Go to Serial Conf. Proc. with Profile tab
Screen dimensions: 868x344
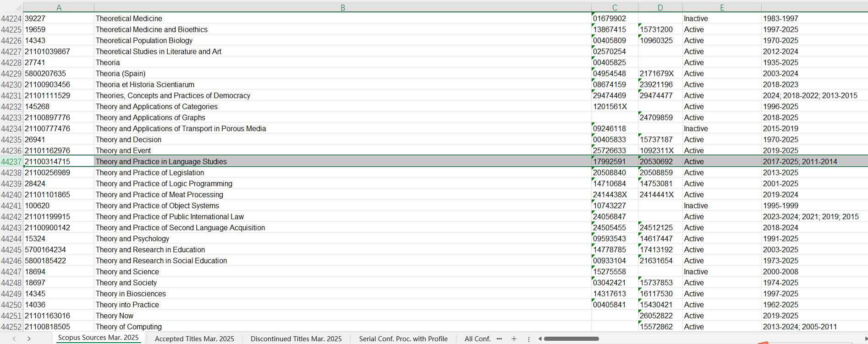coord(403,339)
